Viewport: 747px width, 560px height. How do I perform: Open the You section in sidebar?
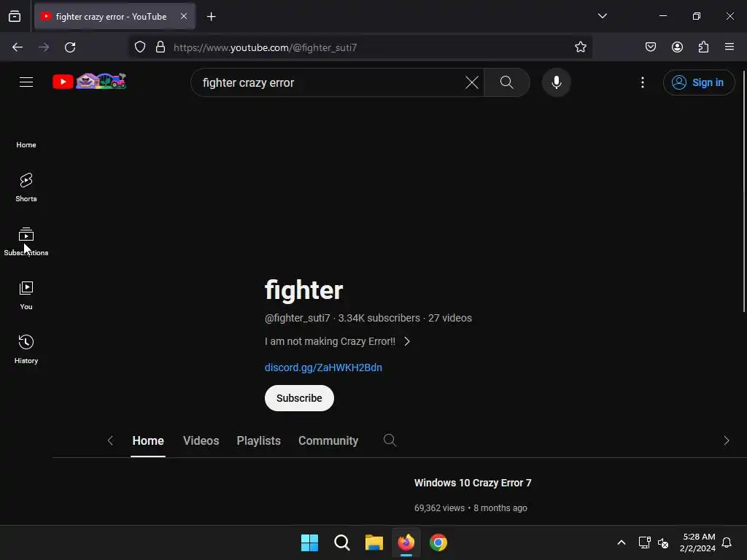coord(26,296)
